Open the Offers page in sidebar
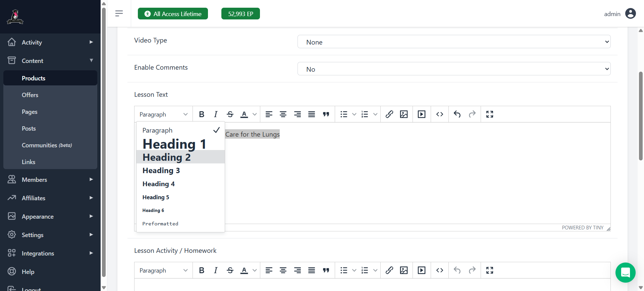 pyautogui.click(x=30, y=95)
